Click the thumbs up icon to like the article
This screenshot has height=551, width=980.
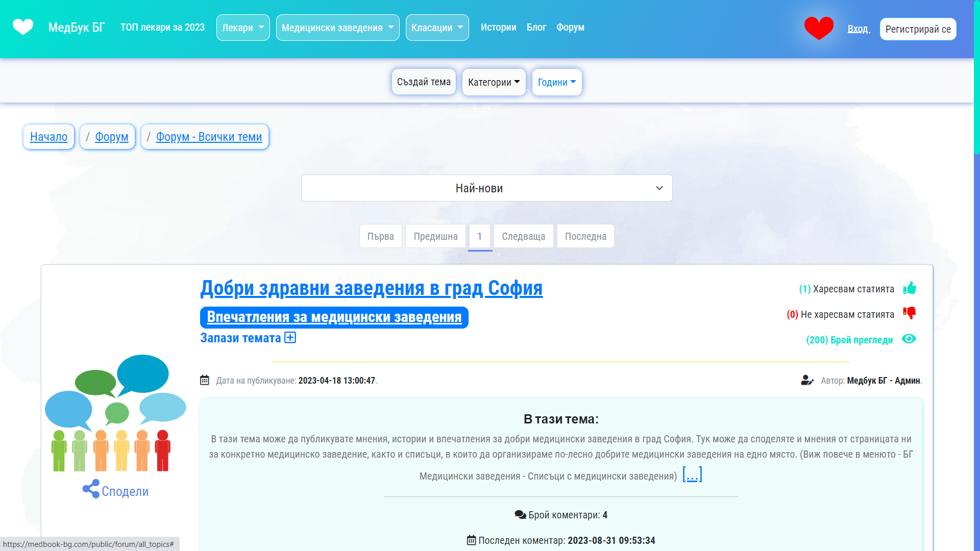click(x=910, y=288)
